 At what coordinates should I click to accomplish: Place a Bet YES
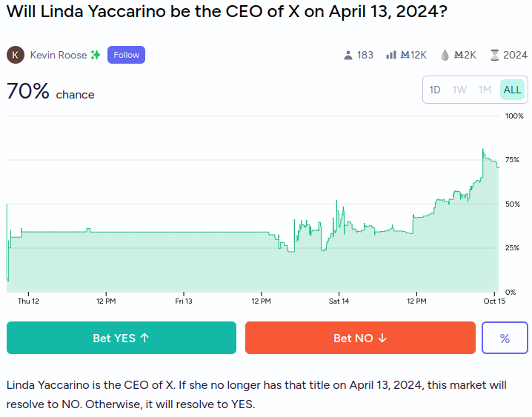(122, 338)
